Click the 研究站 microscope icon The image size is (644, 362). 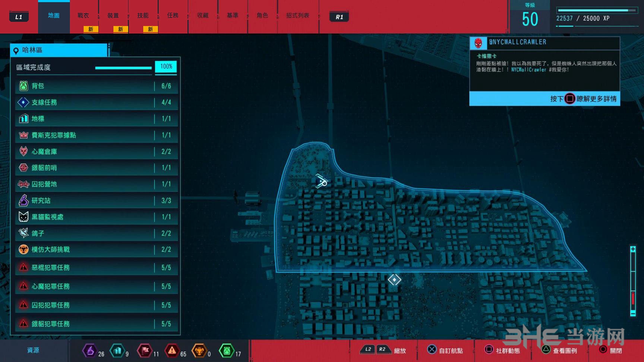pyautogui.click(x=23, y=200)
